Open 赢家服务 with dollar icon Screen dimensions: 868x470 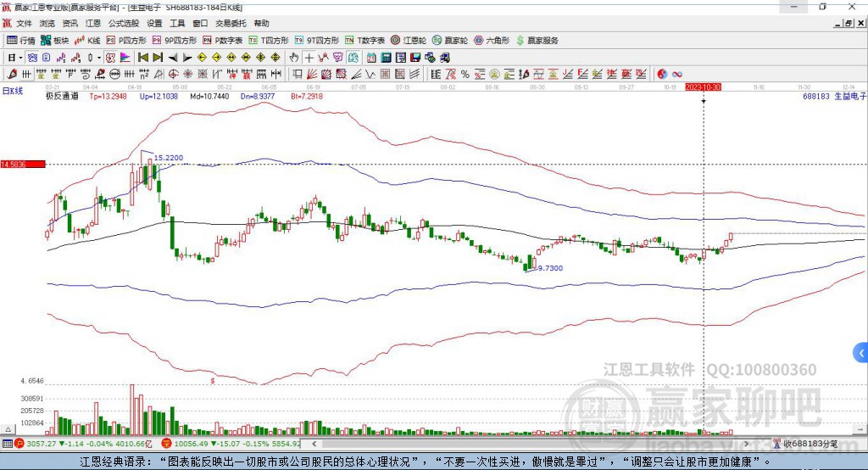pos(537,41)
